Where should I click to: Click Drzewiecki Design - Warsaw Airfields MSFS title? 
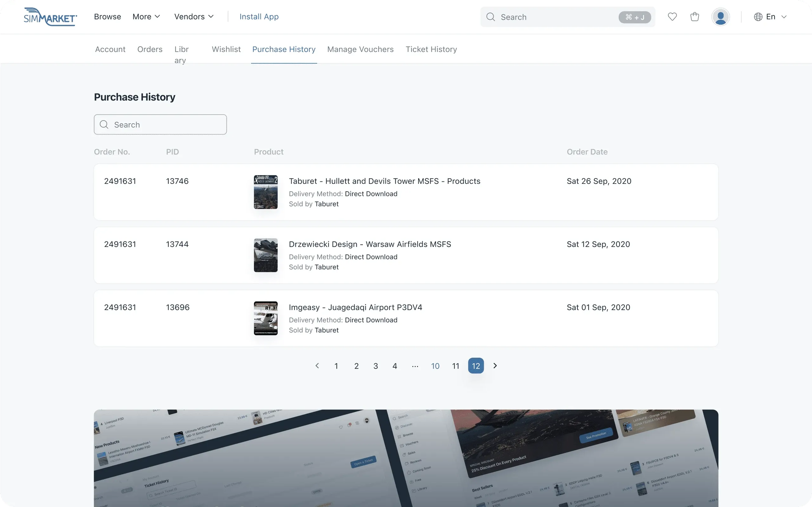[x=370, y=244]
